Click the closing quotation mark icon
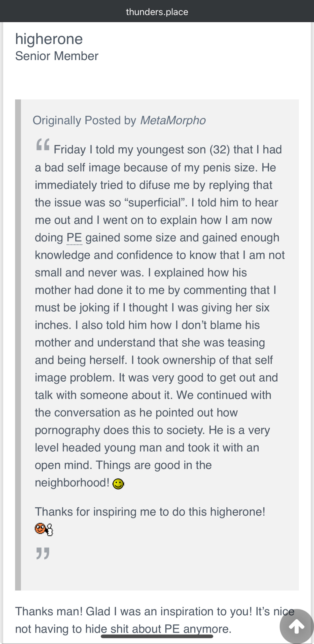 click(x=43, y=553)
